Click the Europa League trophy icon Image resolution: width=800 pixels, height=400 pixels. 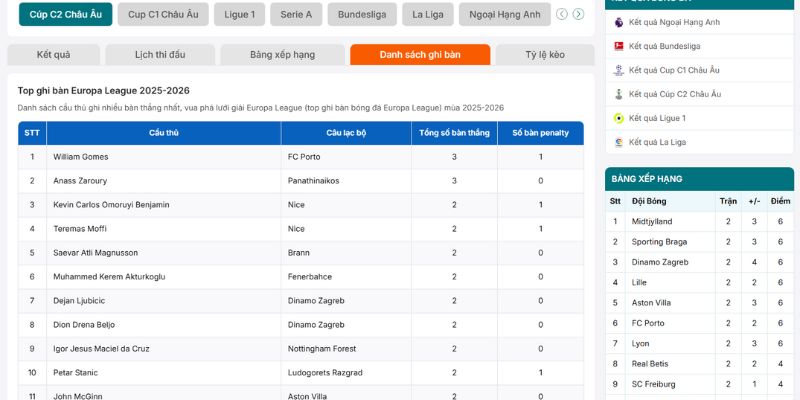pos(619,94)
